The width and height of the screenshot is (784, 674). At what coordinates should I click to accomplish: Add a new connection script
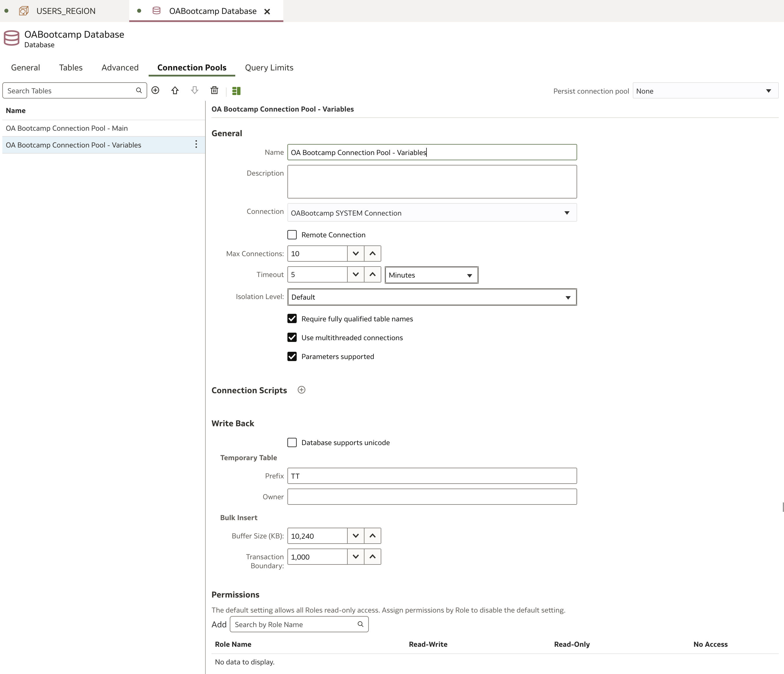302,390
